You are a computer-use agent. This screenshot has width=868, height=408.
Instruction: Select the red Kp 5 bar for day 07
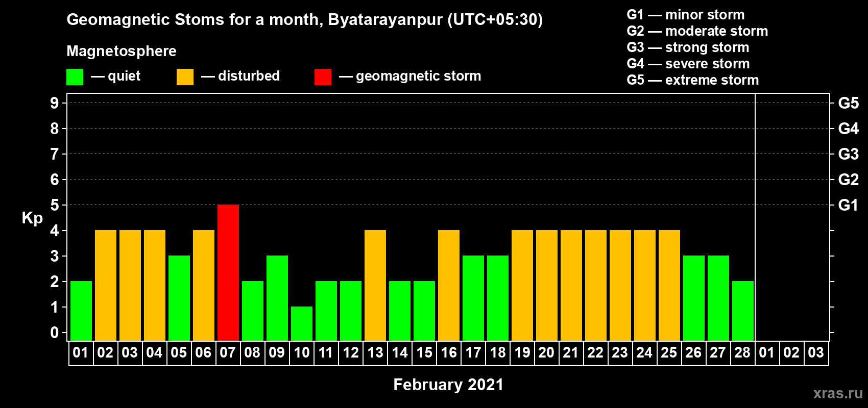click(x=228, y=272)
